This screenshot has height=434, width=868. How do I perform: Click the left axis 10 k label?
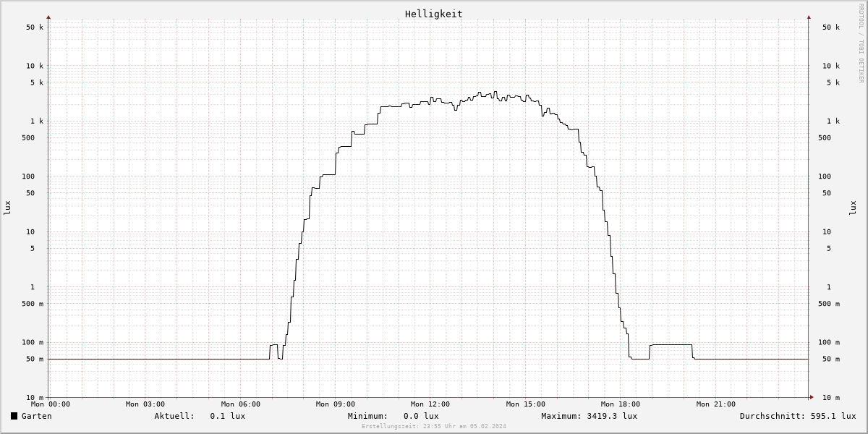(x=35, y=66)
